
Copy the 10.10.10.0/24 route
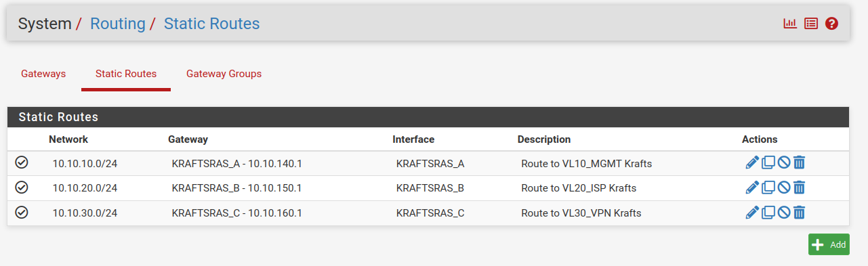click(x=768, y=162)
